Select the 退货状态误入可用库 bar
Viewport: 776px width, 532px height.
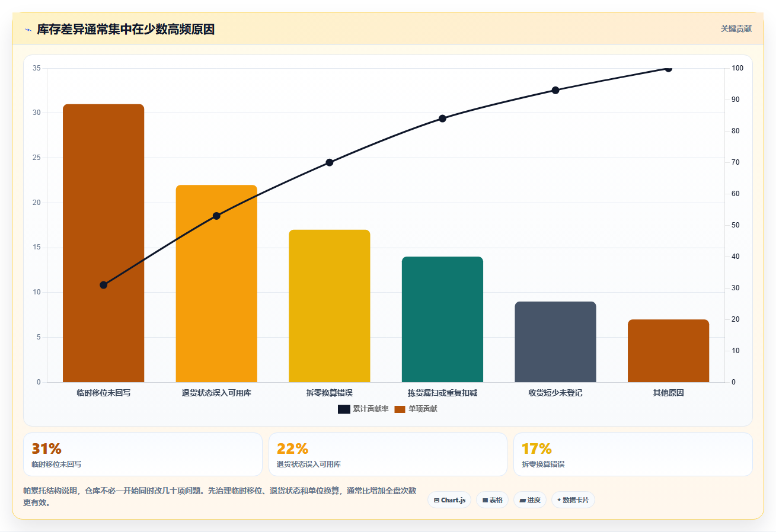(216, 283)
